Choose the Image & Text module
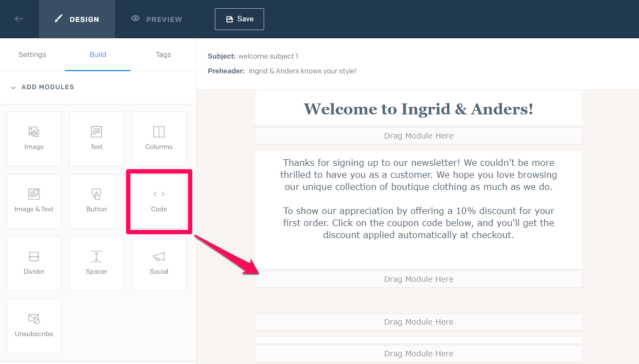Viewport: 639px width, 364px height. (34, 201)
